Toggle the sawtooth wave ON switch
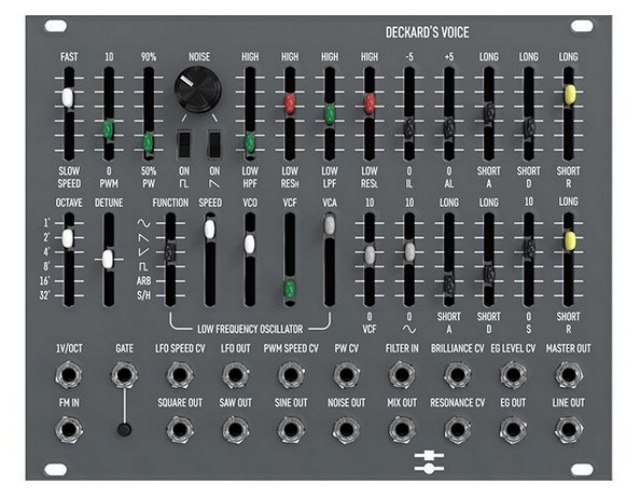Viewport: 640px width, 498px height. [214, 145]
